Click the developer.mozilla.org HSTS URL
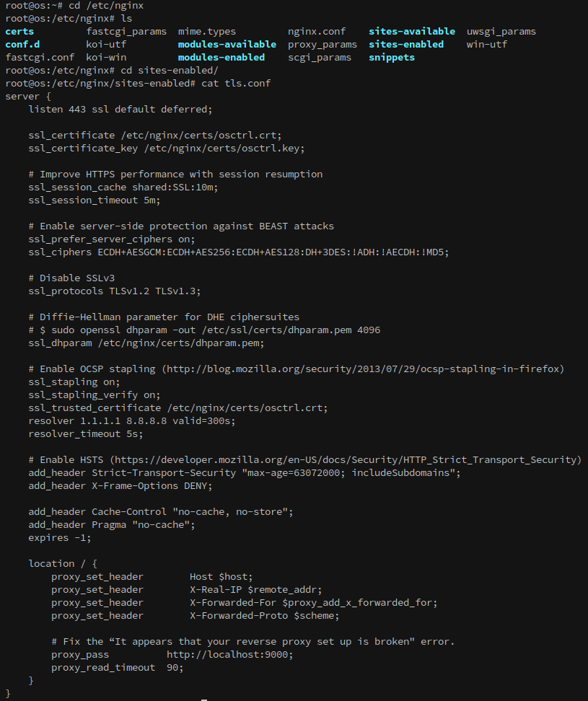Viewport: 588px width, 701px height. coord(345,459)
